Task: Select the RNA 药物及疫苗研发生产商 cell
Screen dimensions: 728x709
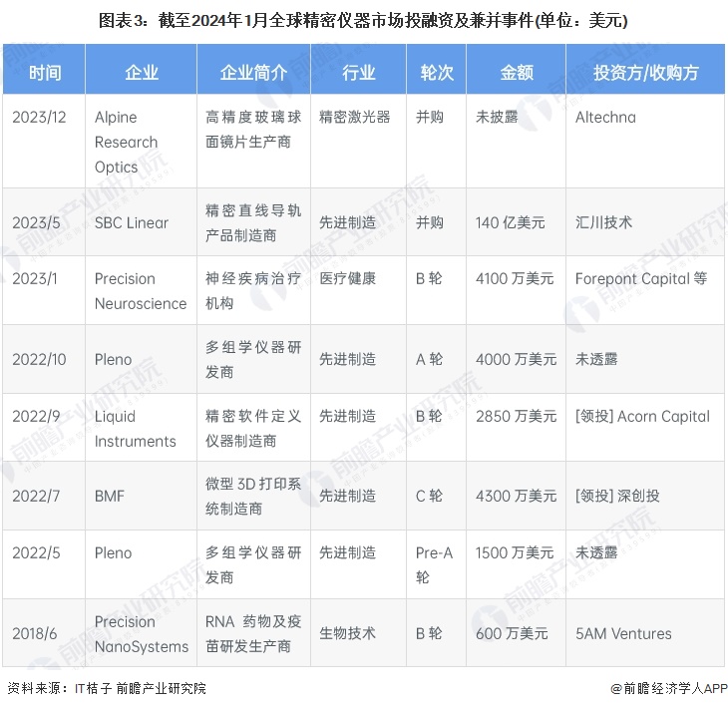Action: pyautogui.click(x=253, y=634)
